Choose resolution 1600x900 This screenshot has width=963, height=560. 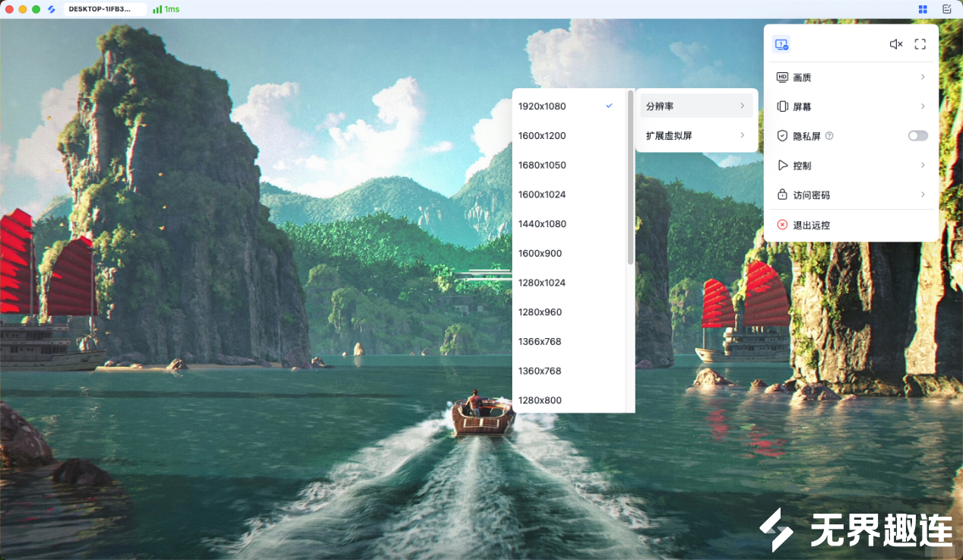[x=569, y=253]
